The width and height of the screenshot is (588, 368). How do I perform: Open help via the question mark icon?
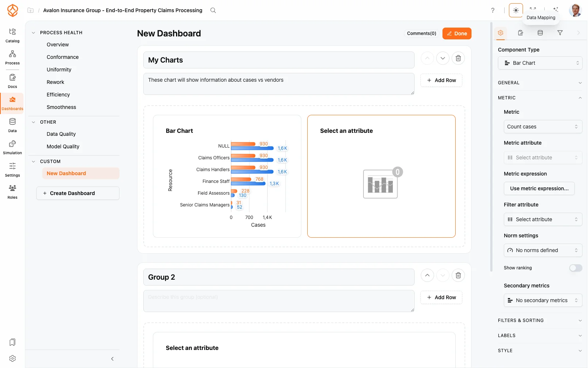point(493,10)
